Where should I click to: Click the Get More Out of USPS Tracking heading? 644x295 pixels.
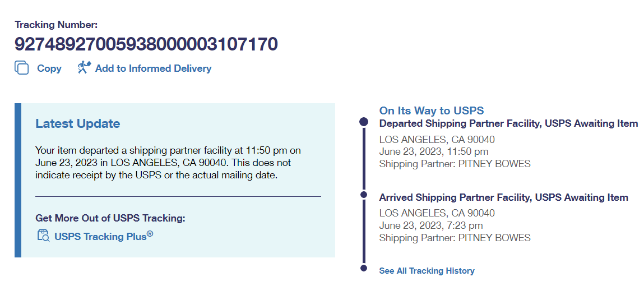coord(110,218)
